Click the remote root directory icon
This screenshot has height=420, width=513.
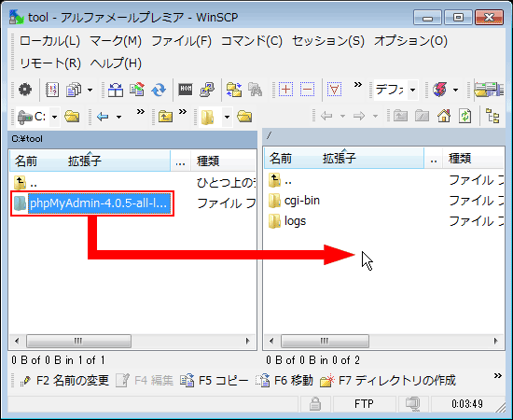pos(422,116)
